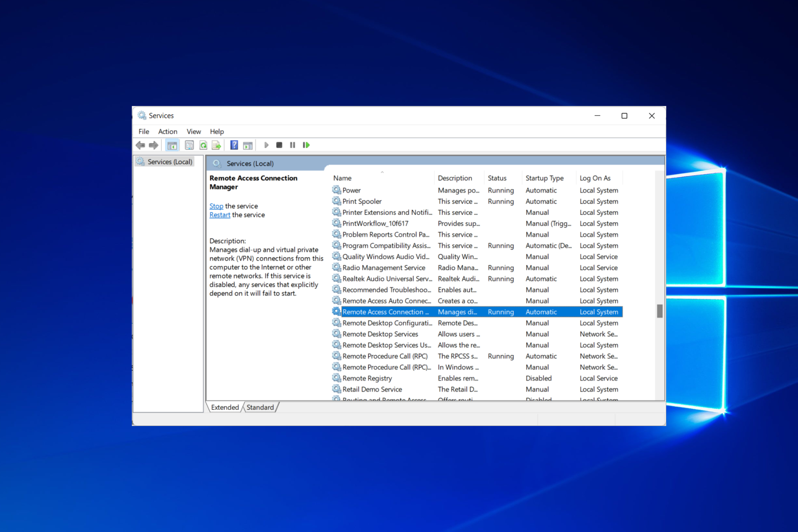This screenshot has height=532, width=798.
Task: Click the vertical scrollbar thumb in services list
Action: [x=660, y=311]
